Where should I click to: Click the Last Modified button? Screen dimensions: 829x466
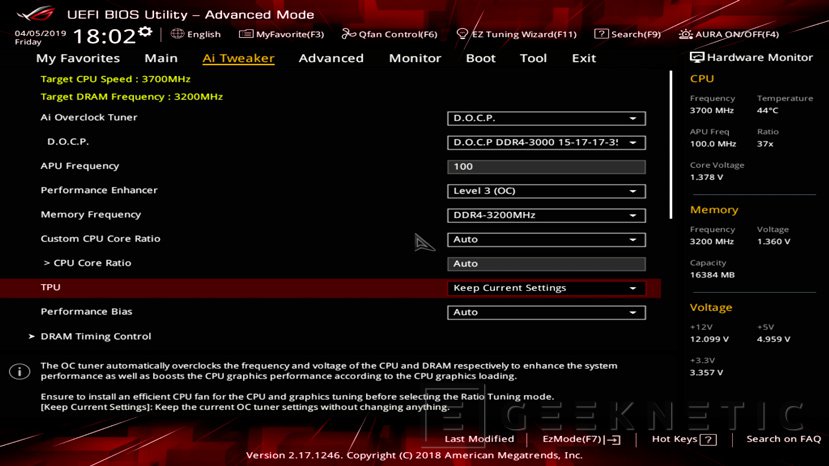(x=479, y=439)
